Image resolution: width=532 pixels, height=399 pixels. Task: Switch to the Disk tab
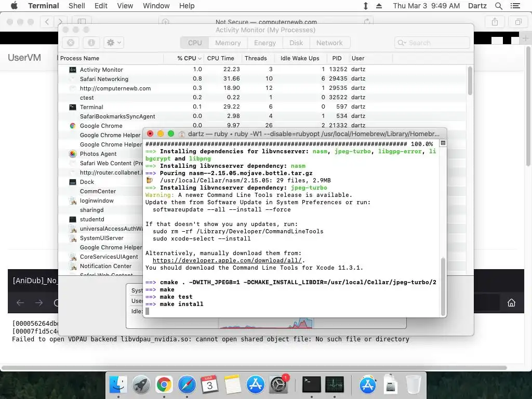pyautogui.click(x=296, y=43)
